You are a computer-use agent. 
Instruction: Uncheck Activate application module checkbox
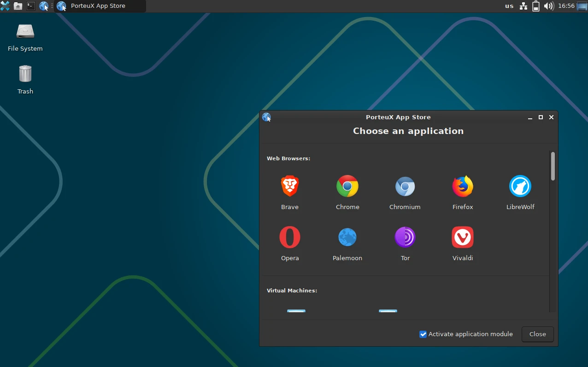coord(423,334)
